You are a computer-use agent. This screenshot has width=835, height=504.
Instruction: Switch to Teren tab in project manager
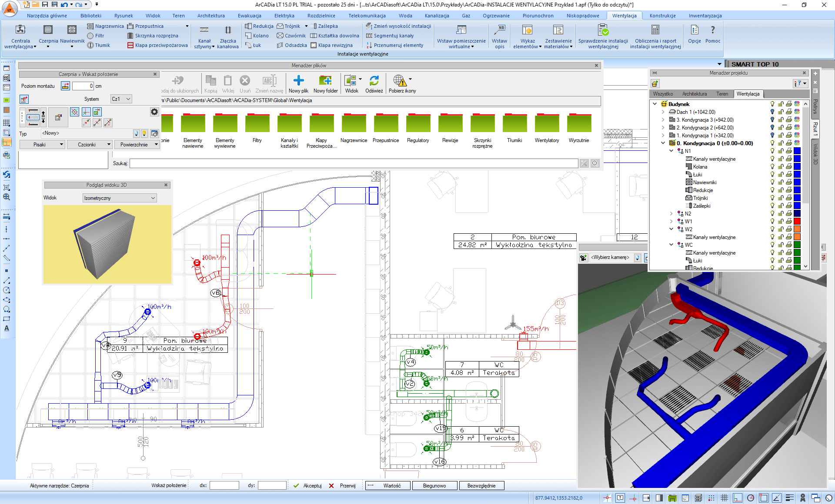(x=722, y=94)
